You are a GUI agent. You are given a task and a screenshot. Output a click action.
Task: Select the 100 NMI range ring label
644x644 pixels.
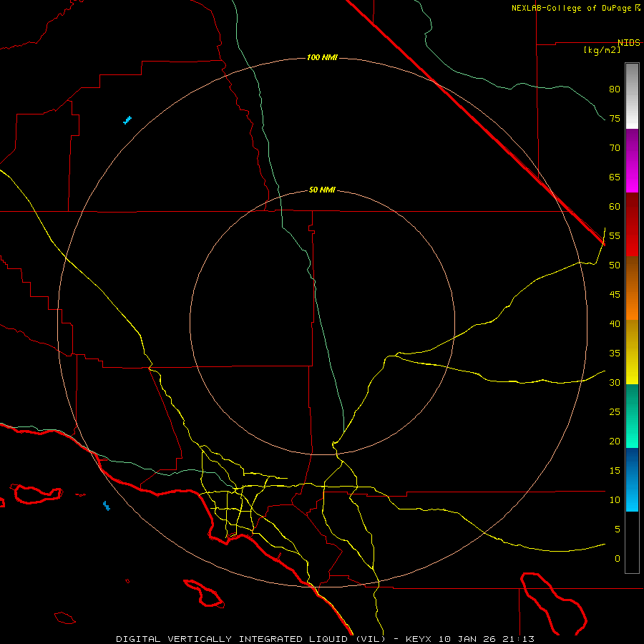[321, 57]
